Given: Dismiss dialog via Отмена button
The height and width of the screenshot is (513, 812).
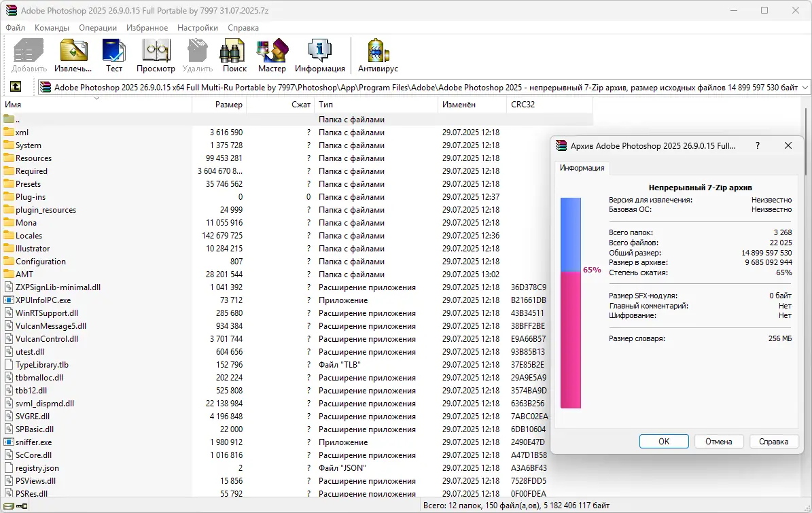Looking at the screenshot, I should 719,441.
